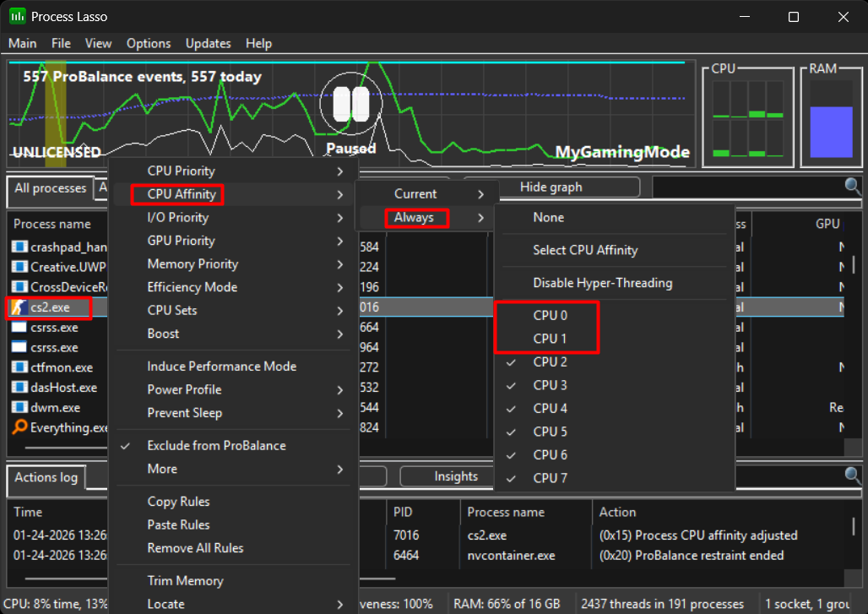Click the search magnifier in the Actions log pane
This screenshot has height=614, width=868.
tap(852, 475)
